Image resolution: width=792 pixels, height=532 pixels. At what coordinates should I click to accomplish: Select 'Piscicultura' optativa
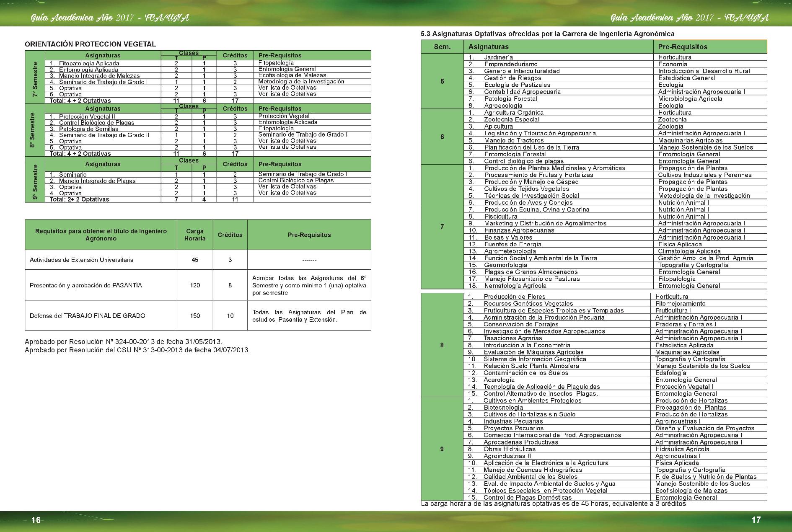[x=501, y=217]
